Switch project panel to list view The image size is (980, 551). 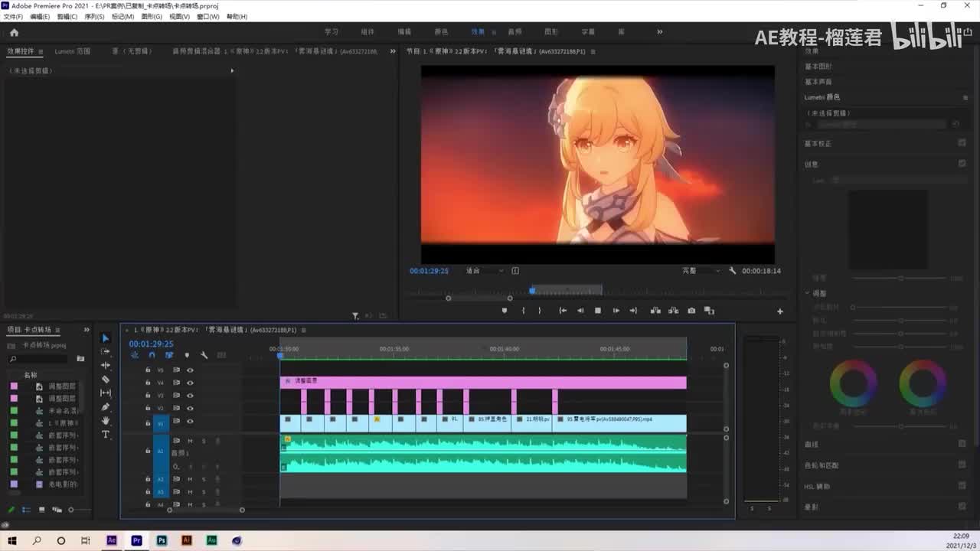[x=25, y=510]
